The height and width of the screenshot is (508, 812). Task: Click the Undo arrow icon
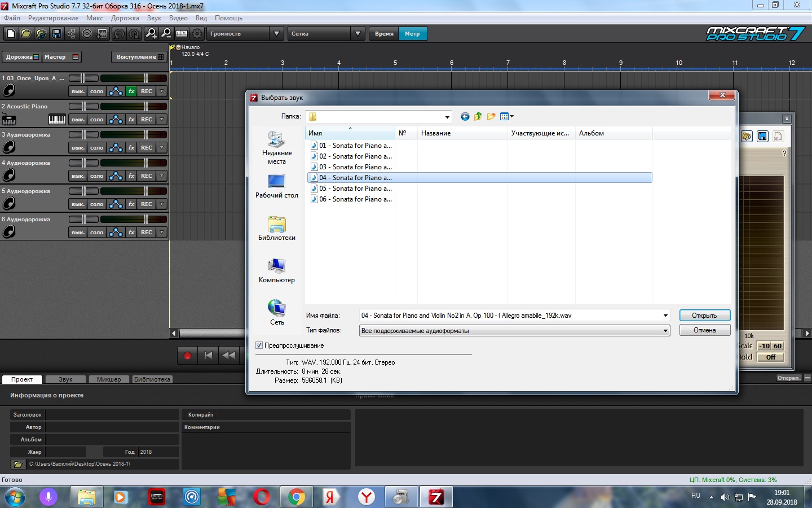(119, 34)
